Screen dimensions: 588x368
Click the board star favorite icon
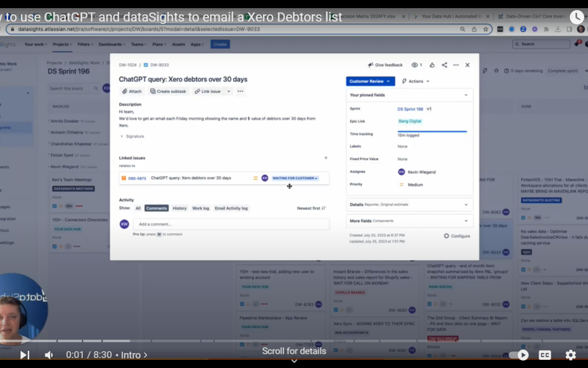497,70
